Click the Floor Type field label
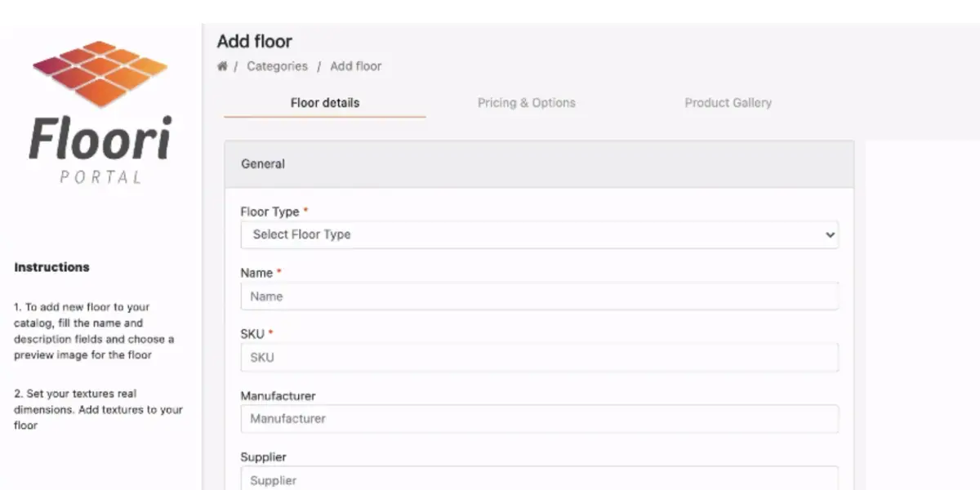Screen dimensions: 980x490 (270, 212)
